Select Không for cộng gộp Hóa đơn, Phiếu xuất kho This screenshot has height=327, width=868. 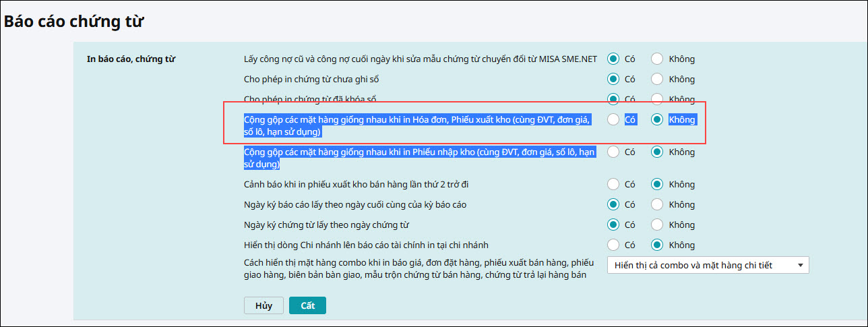click(x=657, y=119)
